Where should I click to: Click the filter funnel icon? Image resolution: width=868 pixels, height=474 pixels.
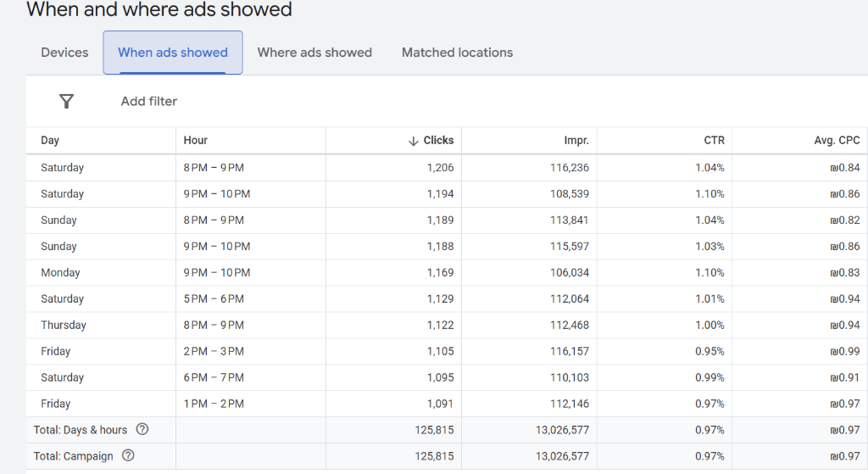tap(66, 102)
